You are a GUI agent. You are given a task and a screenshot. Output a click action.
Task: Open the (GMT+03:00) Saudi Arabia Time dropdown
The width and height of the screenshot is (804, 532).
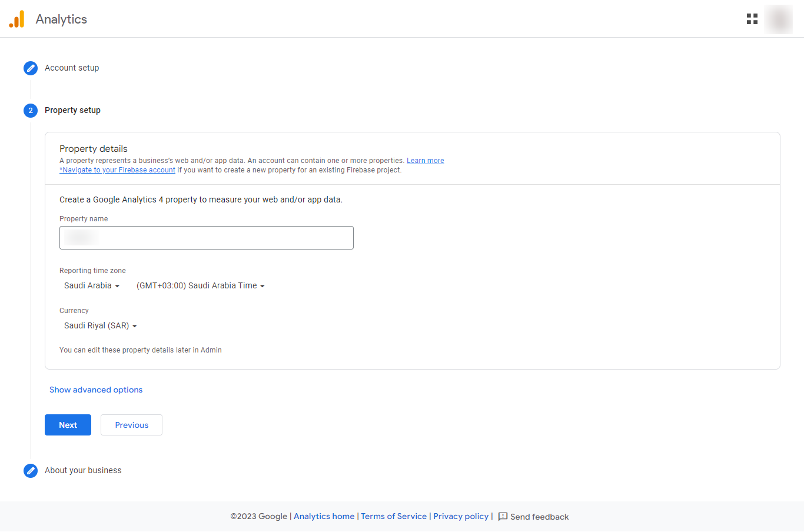pos(201,285)
